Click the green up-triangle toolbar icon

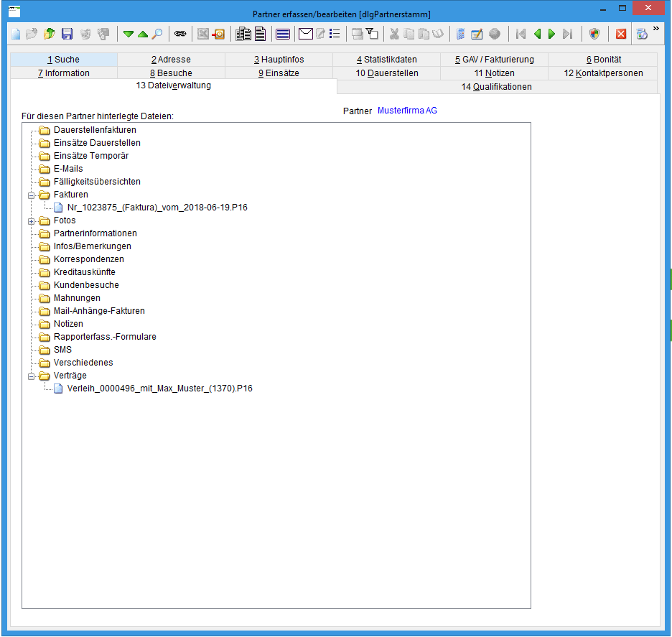pyautogui.click(x=143, y=34)
